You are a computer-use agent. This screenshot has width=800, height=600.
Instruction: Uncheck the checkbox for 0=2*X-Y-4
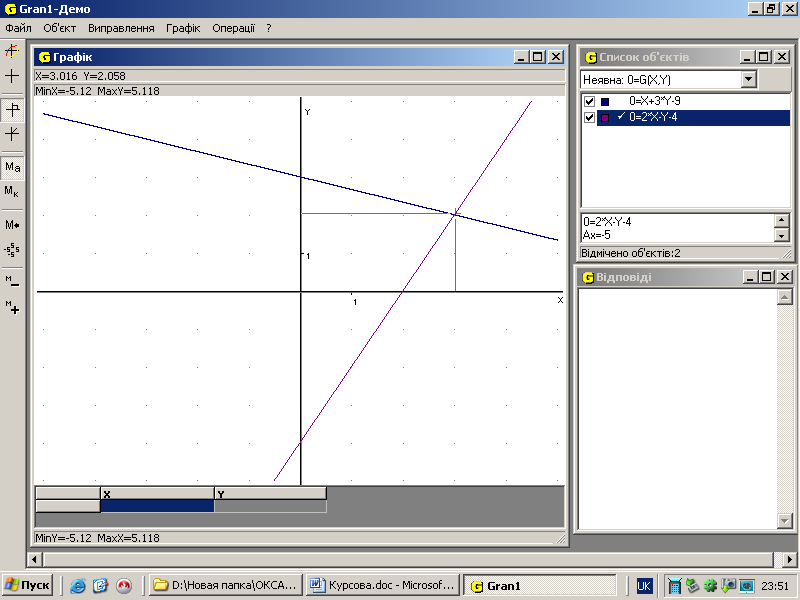589,117
